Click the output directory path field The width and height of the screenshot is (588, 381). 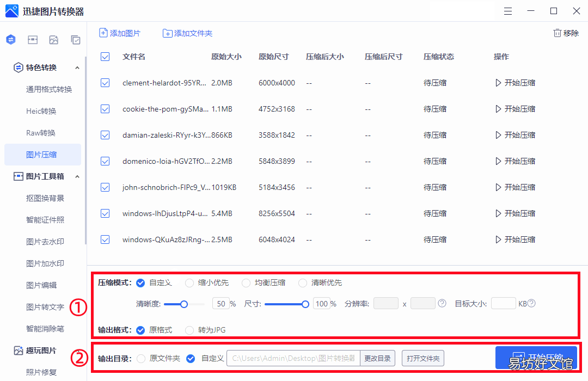tap(293, 359)
